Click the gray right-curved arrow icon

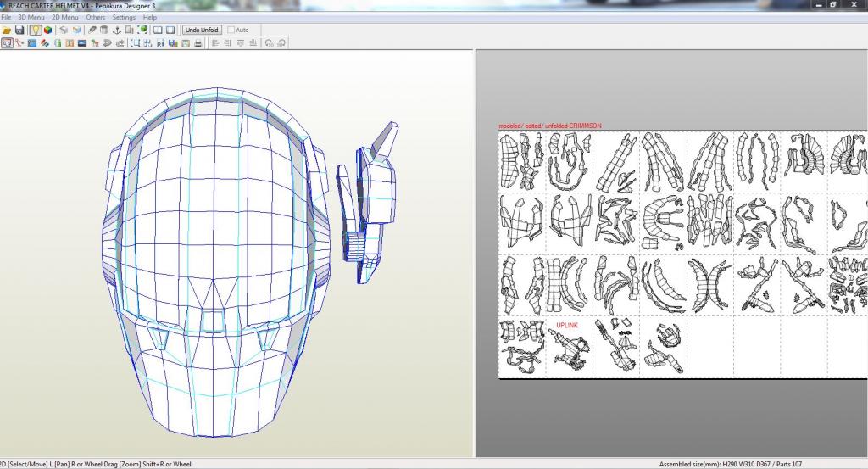120,43
